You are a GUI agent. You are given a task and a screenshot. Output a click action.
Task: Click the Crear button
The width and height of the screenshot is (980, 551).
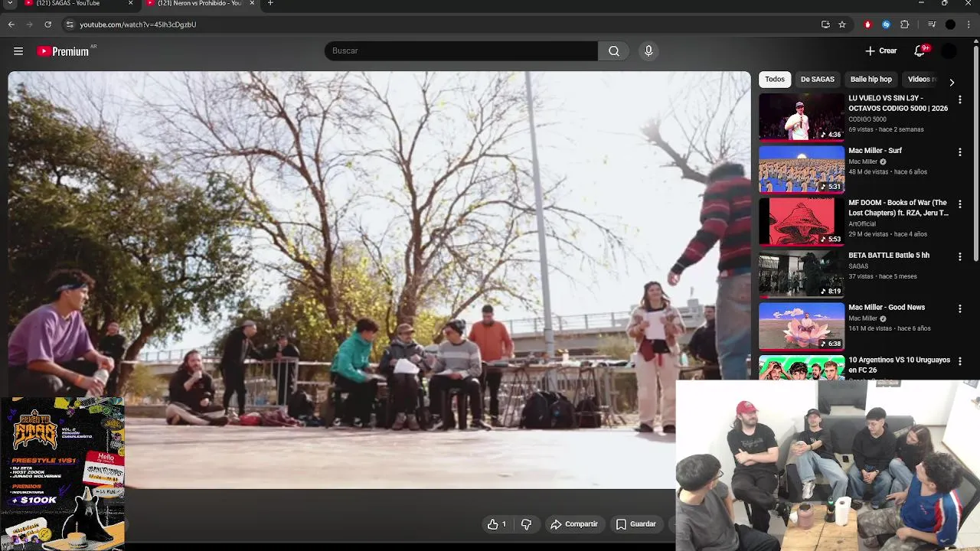tap(881, 51)
